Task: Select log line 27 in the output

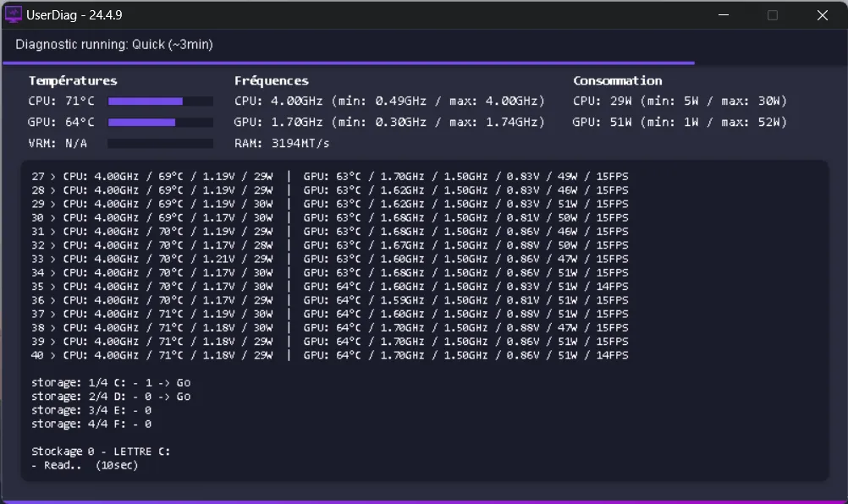Action: [330, 177]
